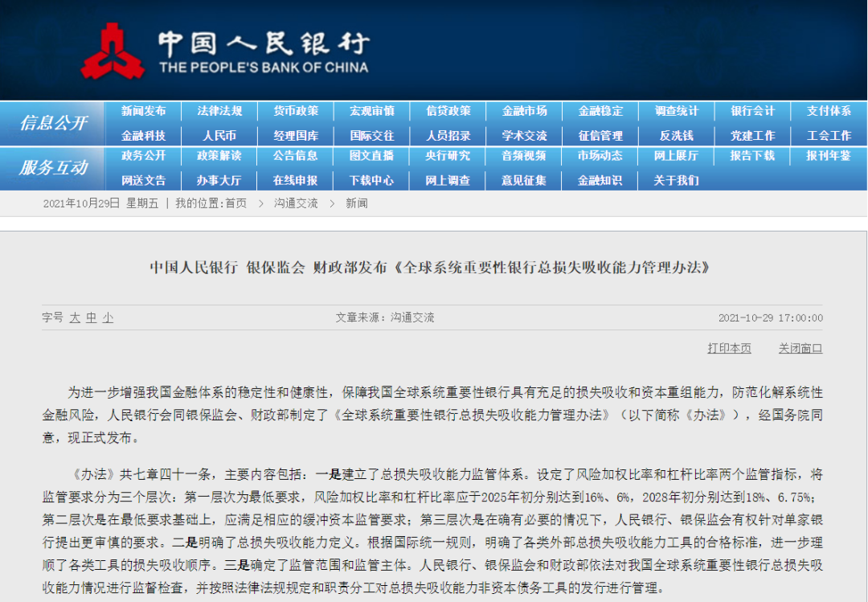Click the 下载中心 navigation link
Image resolution: width=868 pixels, height=602 pixels.
[x=371, y=181]
